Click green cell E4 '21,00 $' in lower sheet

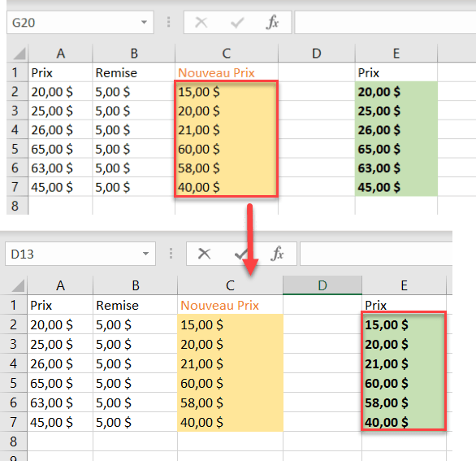point(404,363)
